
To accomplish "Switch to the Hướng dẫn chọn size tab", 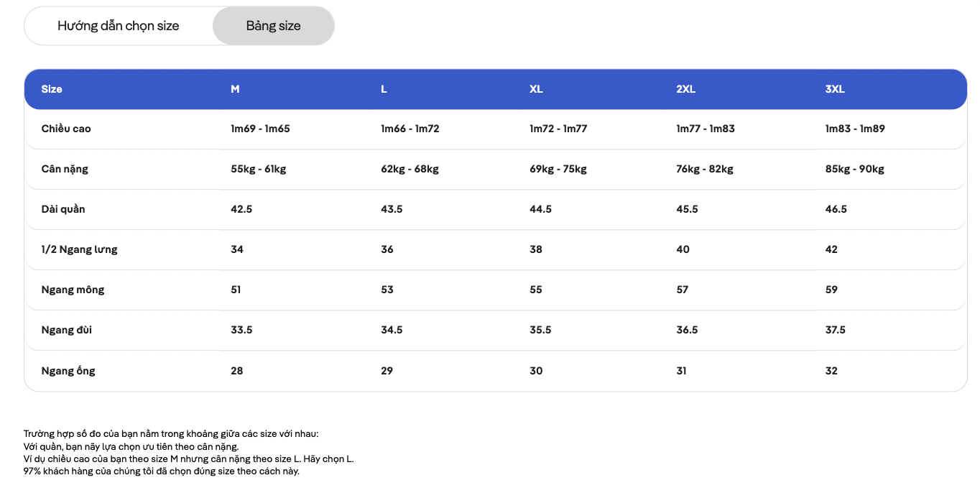I will click(x=119, y=26).
